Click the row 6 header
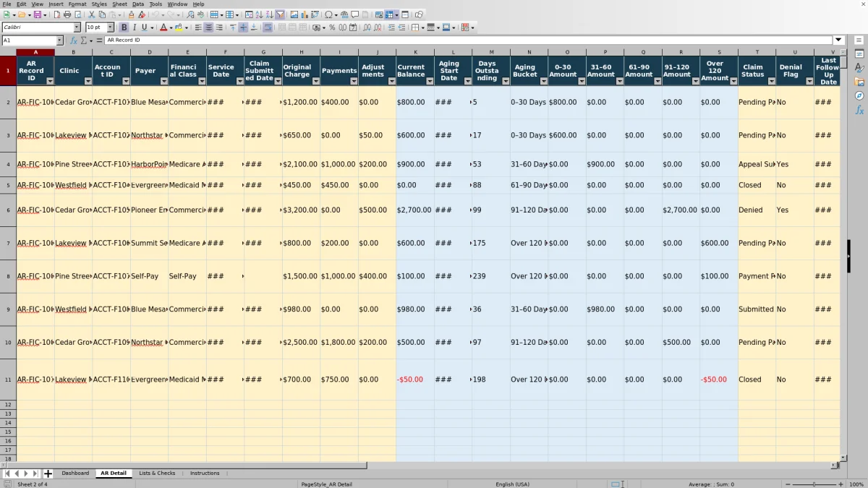This screenshot has width=868, height=488. pyautogui.click(x=8, y=210)
